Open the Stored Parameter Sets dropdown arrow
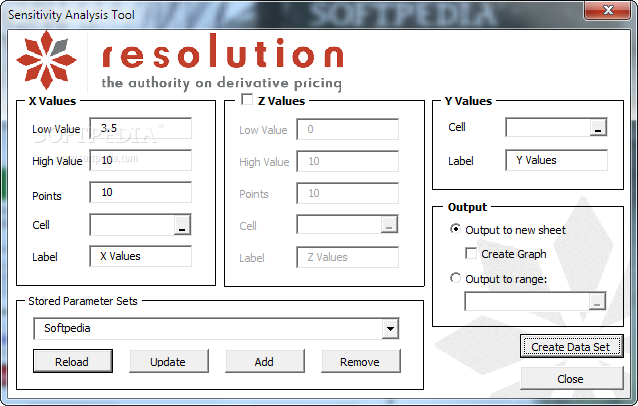638x406 pixels. pyautogui.click(x=390, y=329)
